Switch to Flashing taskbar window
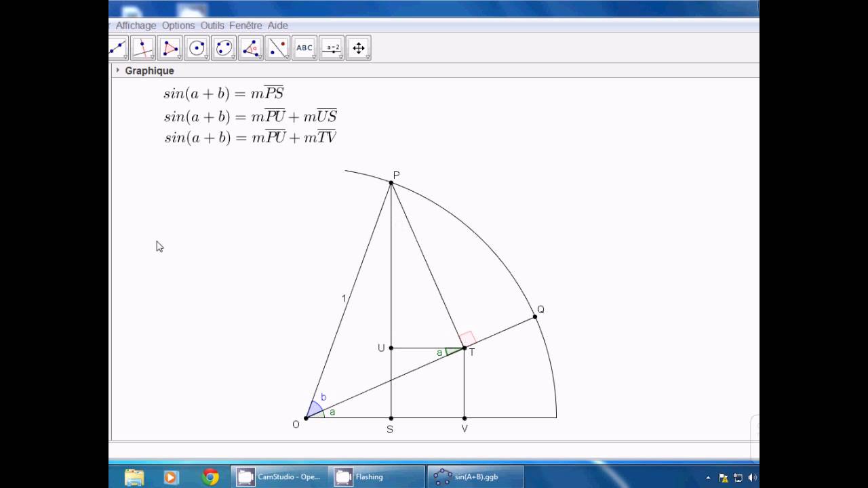The image size is (868, 488). [377, 477]
